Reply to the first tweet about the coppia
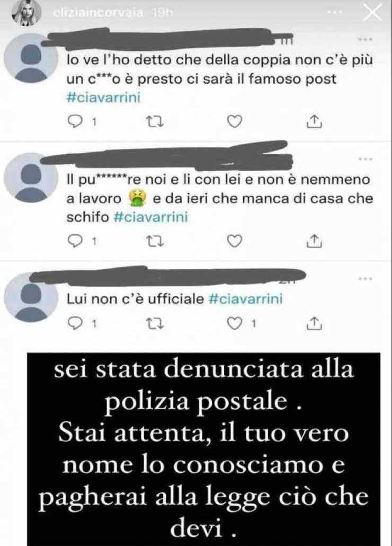This screenshot has width=392, height=546. [74, 121]
